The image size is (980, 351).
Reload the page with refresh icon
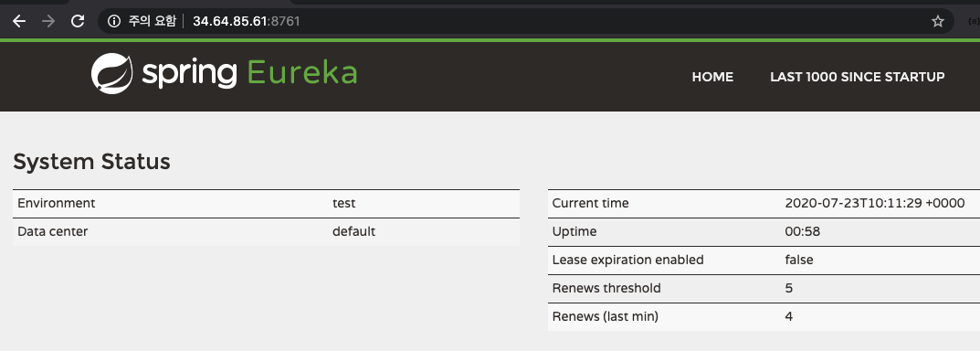(x=78, y=21)
